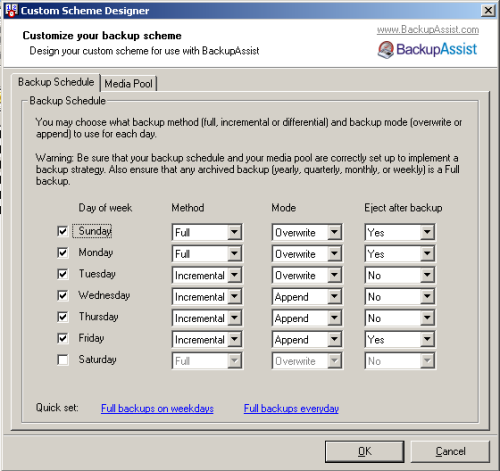Viewport: 500px width, 471px height.
Task: Click the Quick set label
Action: point(57,407)
